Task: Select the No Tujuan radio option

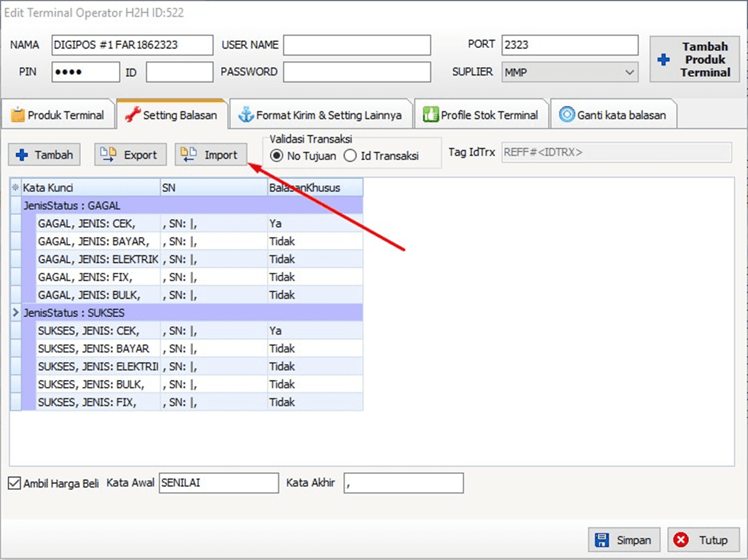Action: (x=277, y=155)
